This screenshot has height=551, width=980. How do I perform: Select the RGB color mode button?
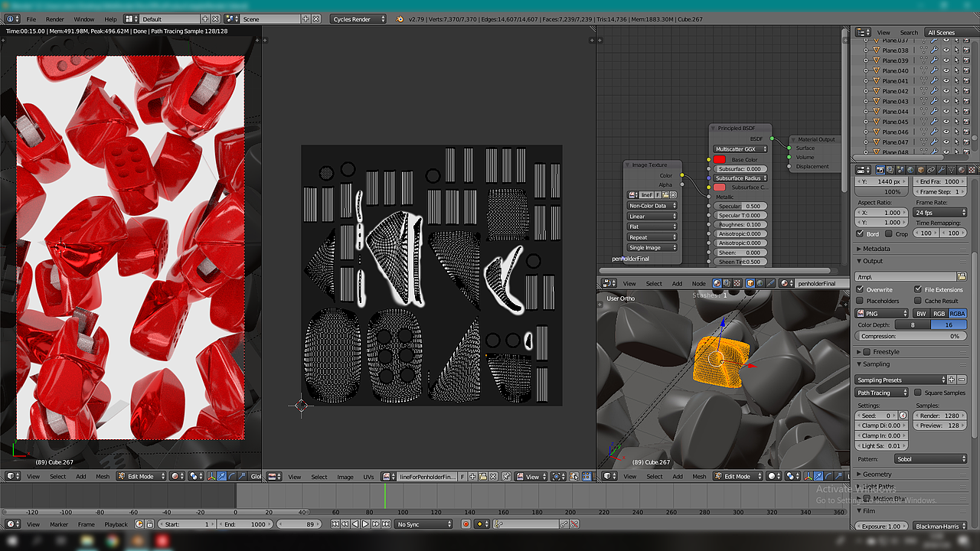(939, 313)
